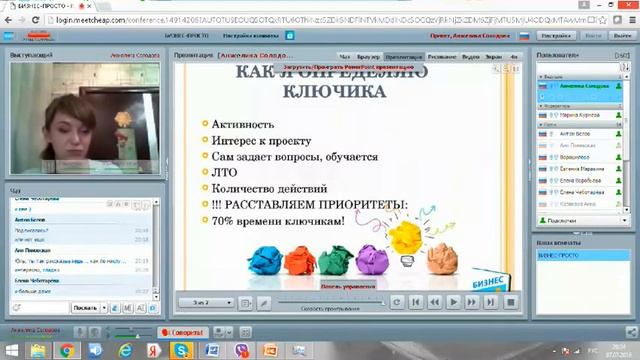Open File Explorer from the taskbar

pyautogui.click(x=38, y=351)
